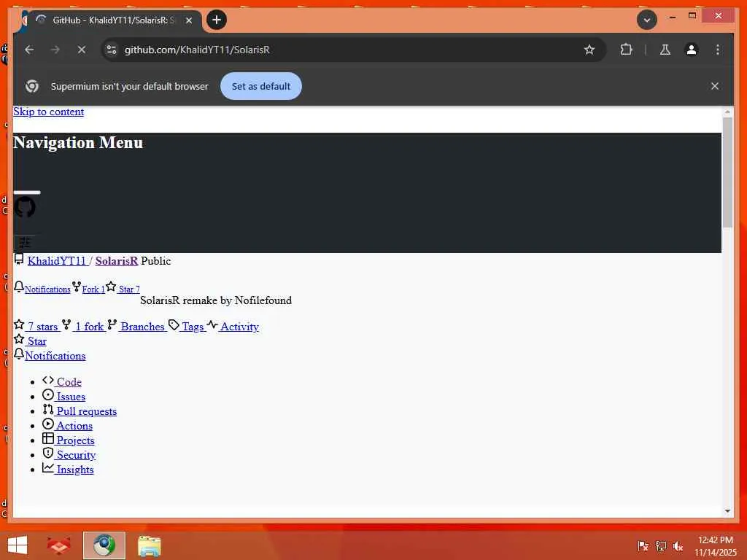This screenshot has width=747, height=560.
Task: Click the large Notifications link with bell
Action: tap(55, 356)
